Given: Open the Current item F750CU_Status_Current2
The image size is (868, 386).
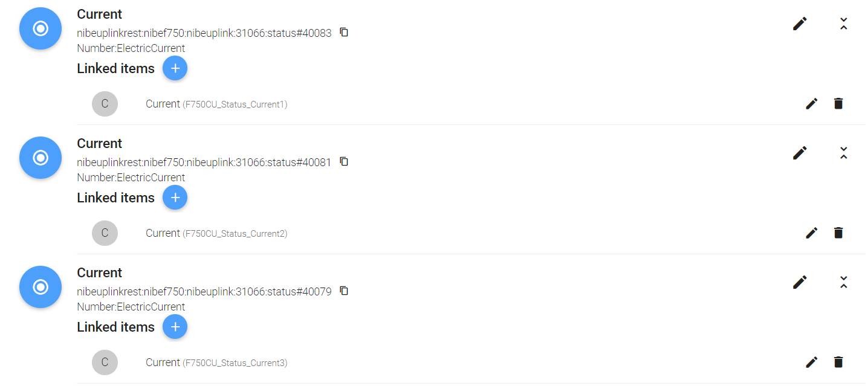Looking at the screenshot, I should point(216,233).
